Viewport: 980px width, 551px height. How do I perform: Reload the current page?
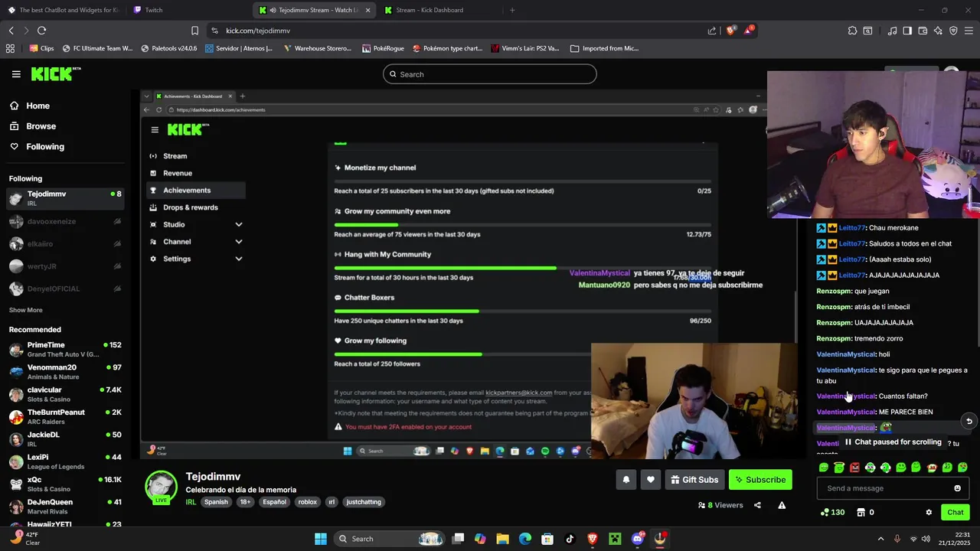click(41, 31)
